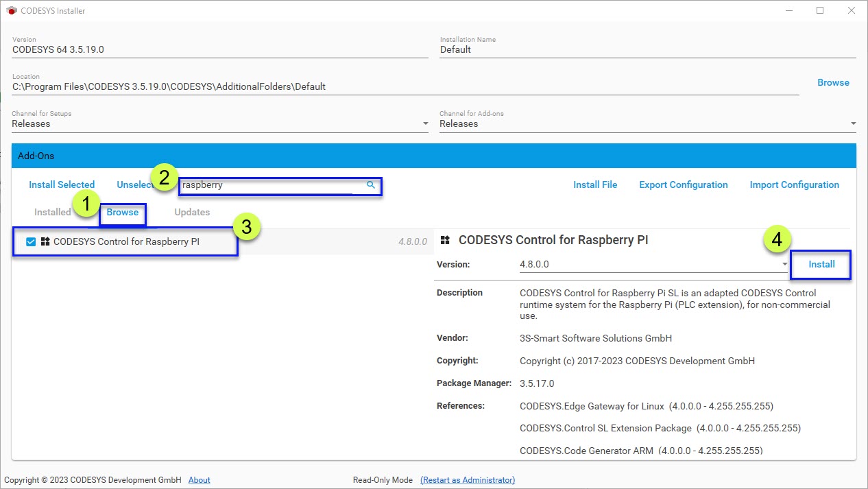Select the Browse tab
Viewport: 868px width, 489px height.
(123, 212)
